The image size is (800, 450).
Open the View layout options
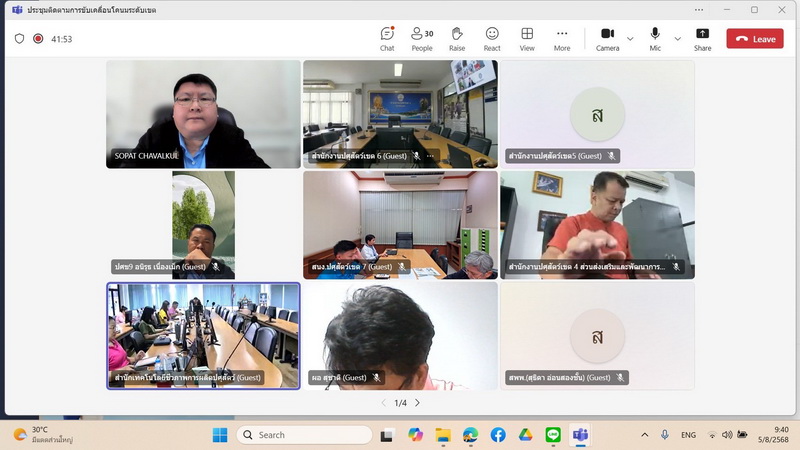[527, 38]
